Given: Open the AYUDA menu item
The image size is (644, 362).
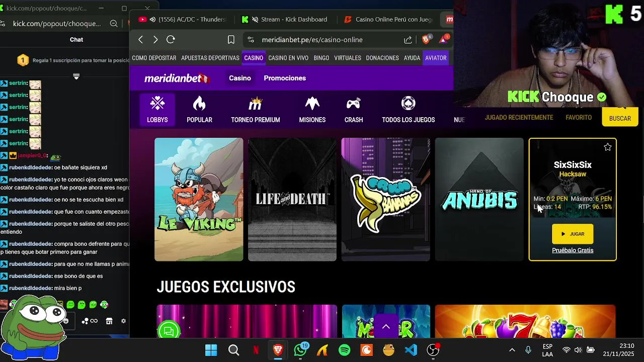Looking at the screenshot, I should point(412,58).
